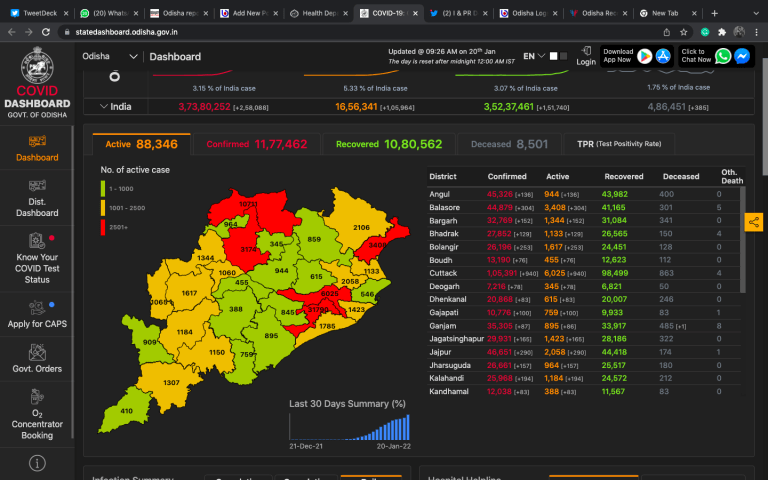Screen dimensions: 768x480
Task: Open O2 Concentrator Booking
Action: coord(37,420)
